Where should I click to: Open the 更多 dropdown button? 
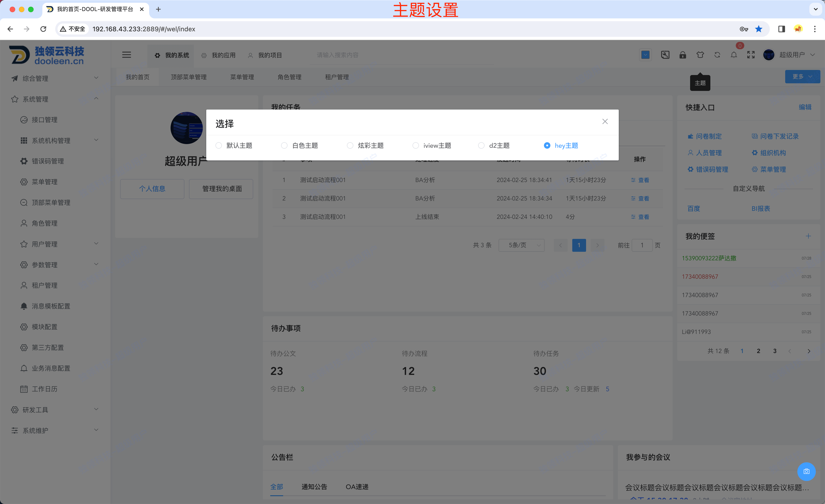pos(802,76)
